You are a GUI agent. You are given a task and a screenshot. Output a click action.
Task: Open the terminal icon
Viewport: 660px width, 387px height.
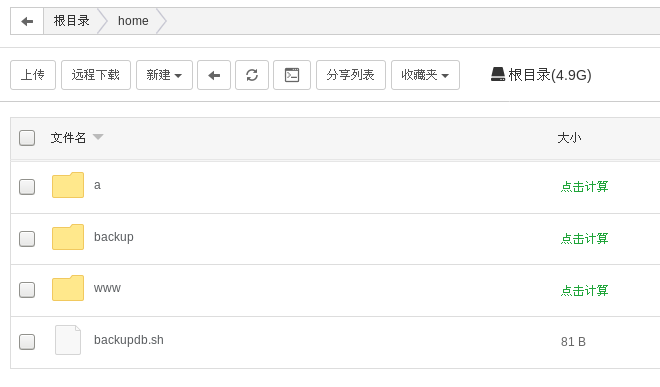[292, 75]
